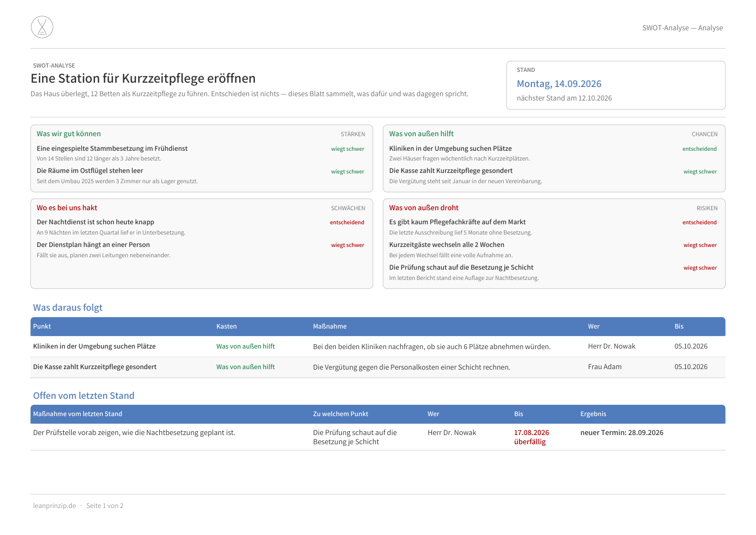Click 'Was von außen hilft' in Kliniken table row
Viewport: 756px width, 535px height.
pyautogui.click(x=246, y=346)
